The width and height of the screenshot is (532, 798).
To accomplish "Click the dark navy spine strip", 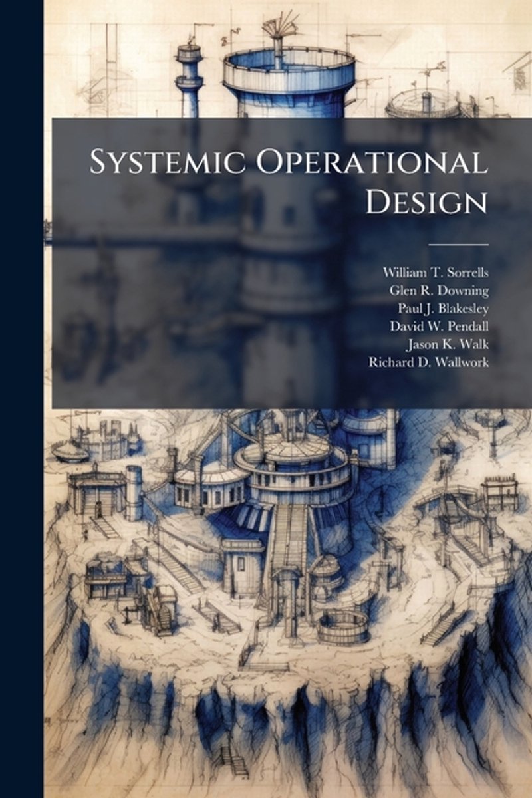I will tap(21, 399).
